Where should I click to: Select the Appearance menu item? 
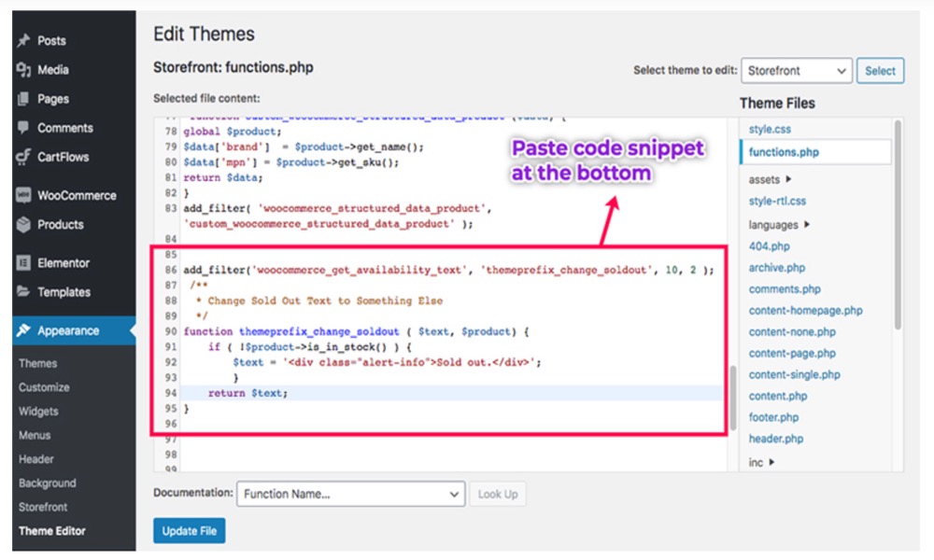click(x=74, y=330)
